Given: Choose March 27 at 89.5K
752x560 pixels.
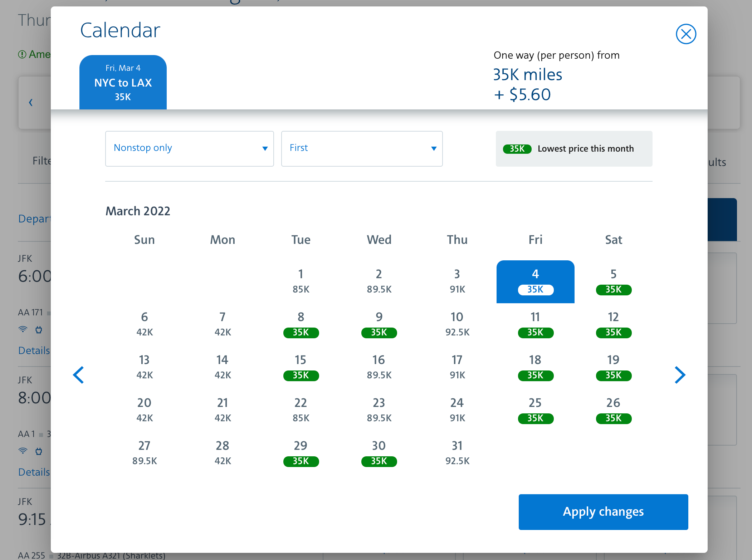Looking at the screenshot, I should tap(144, 453).
